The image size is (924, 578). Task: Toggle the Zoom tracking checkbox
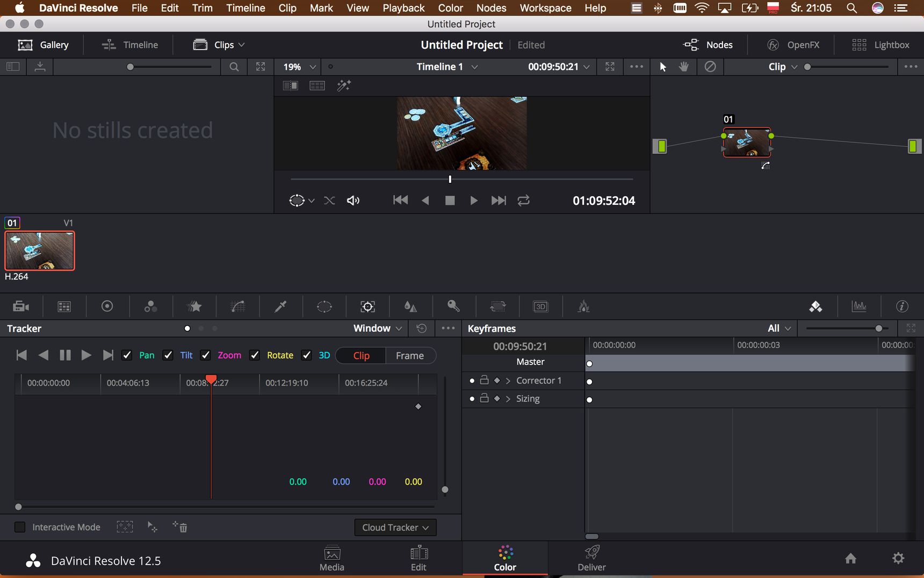[205, 355]
